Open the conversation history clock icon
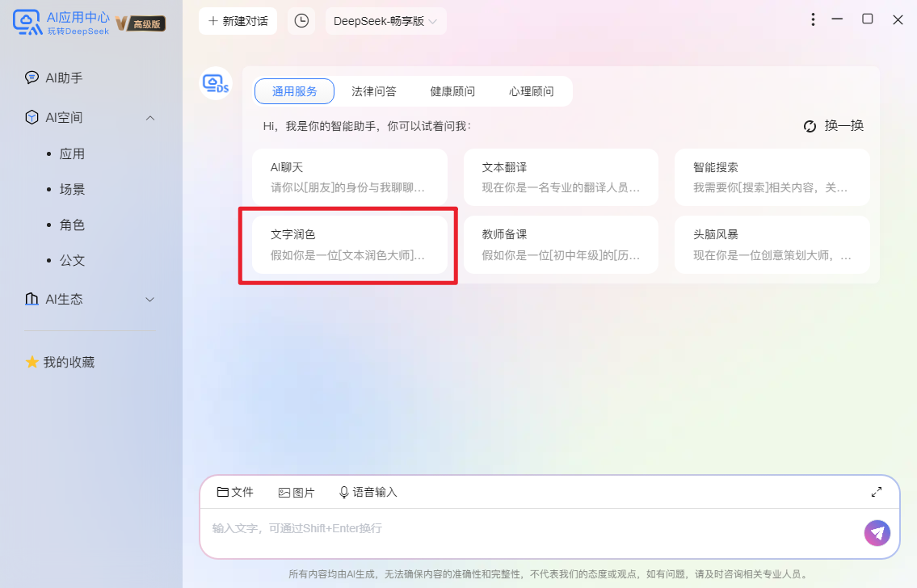Image resolution: width=917 pixels, height=588 pixels. coord(301,21)
